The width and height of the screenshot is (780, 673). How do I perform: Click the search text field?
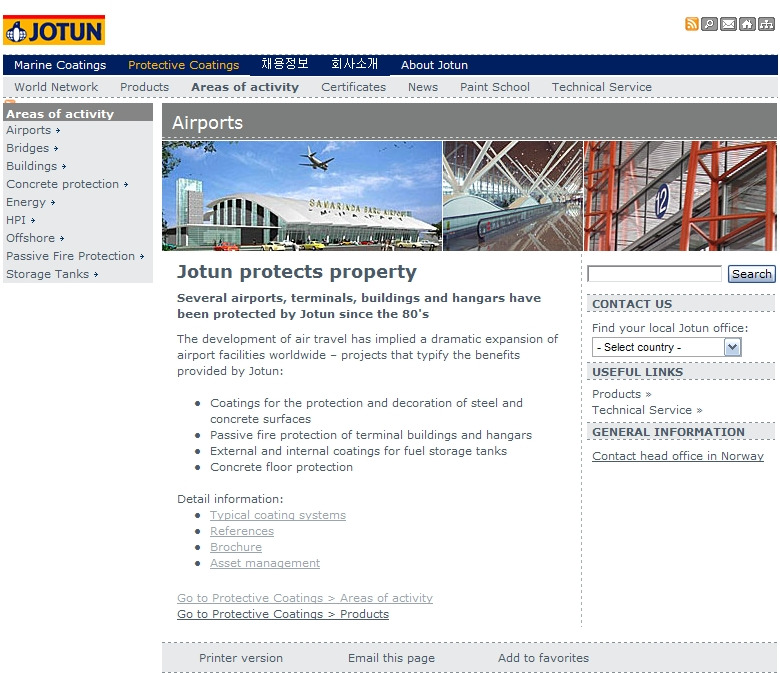(654, 274)
